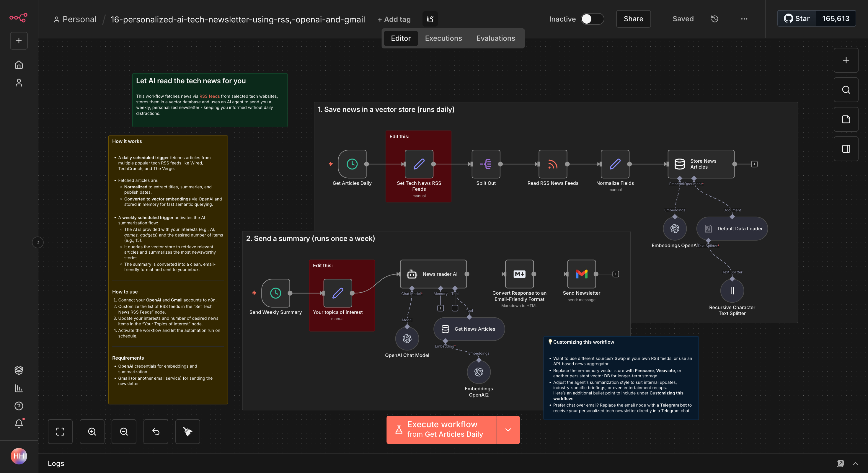Image resolution: width=868 pixels, height=473 pixels.
Task: Click the Add tag field
Action: coord(394,19)
